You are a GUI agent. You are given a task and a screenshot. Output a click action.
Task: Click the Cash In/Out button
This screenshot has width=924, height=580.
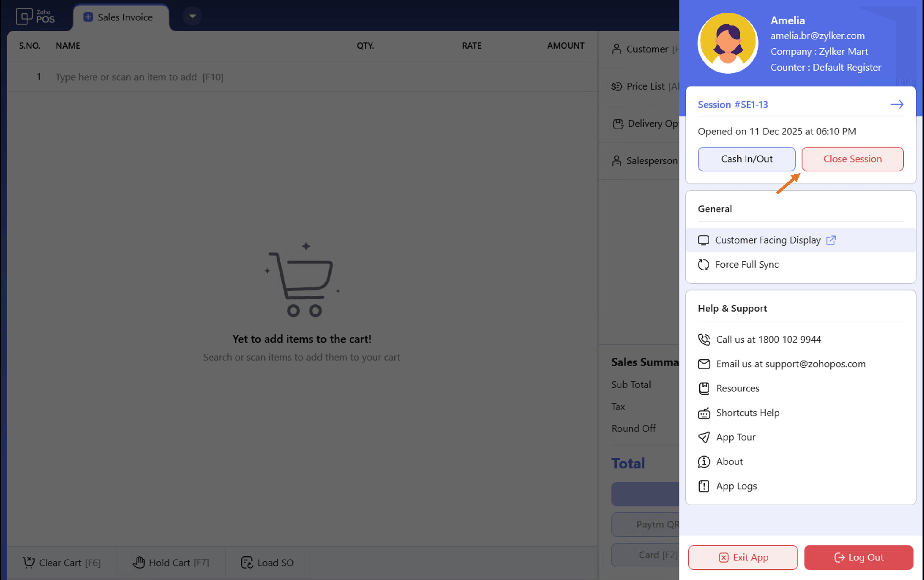click(x=746, y=159)
